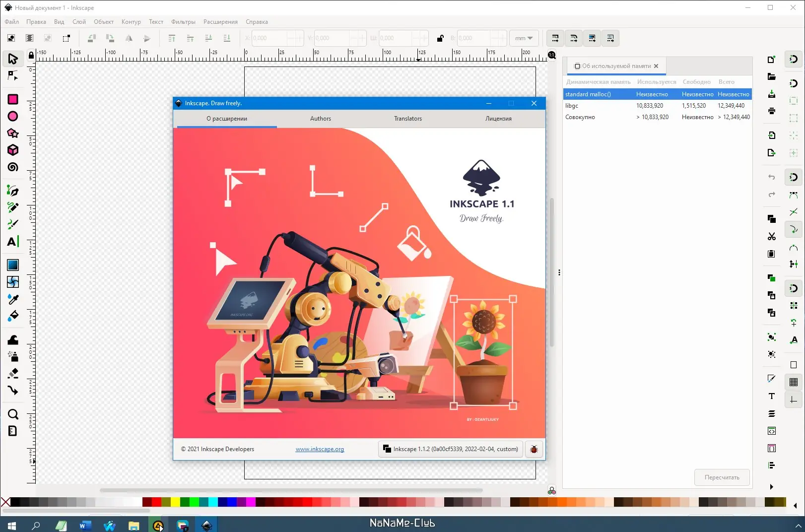The width and height of the screenshot is (805, 532).
Task: Click the bug report icon in About dialog
Action: (x=534, y=449)
